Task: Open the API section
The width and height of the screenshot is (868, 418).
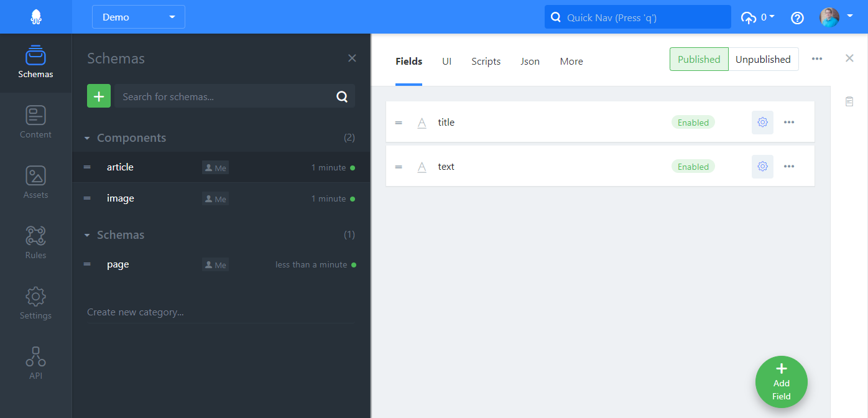Action: pyautogui.click(x=35, y=363)
